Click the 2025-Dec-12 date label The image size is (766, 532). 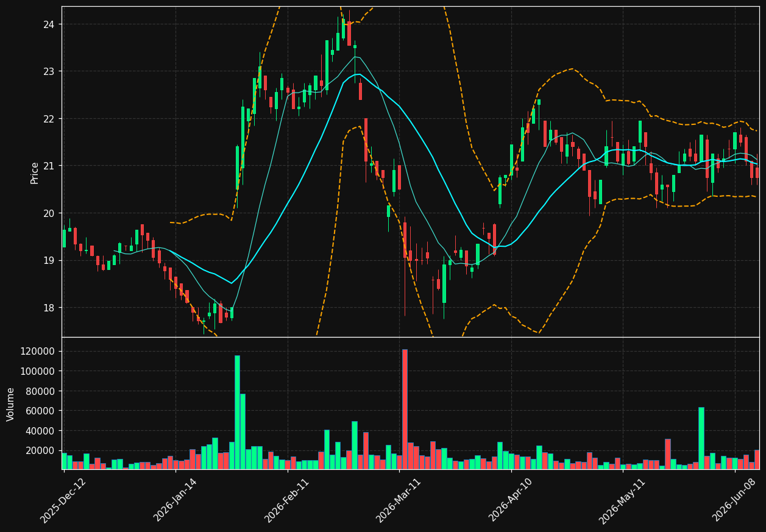[x=63, y=501]
